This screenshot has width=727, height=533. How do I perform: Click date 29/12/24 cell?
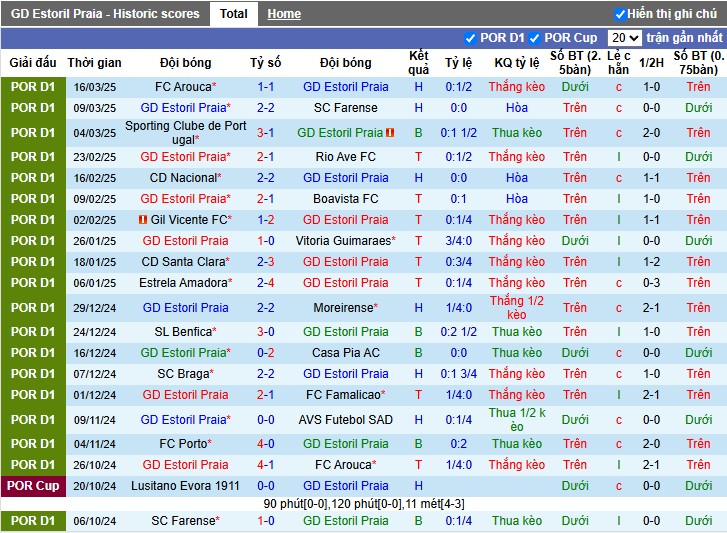(x=95, y=308)
